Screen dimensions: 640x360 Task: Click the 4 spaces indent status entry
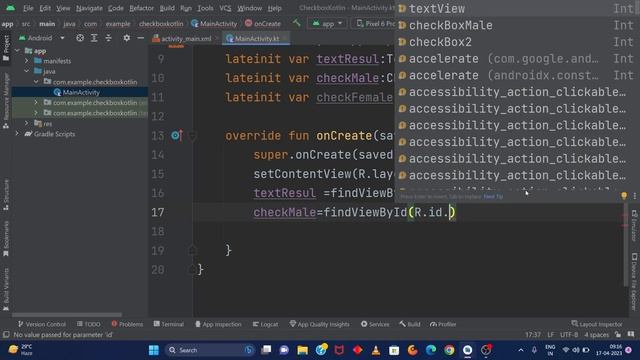click(x=596, y=335)
